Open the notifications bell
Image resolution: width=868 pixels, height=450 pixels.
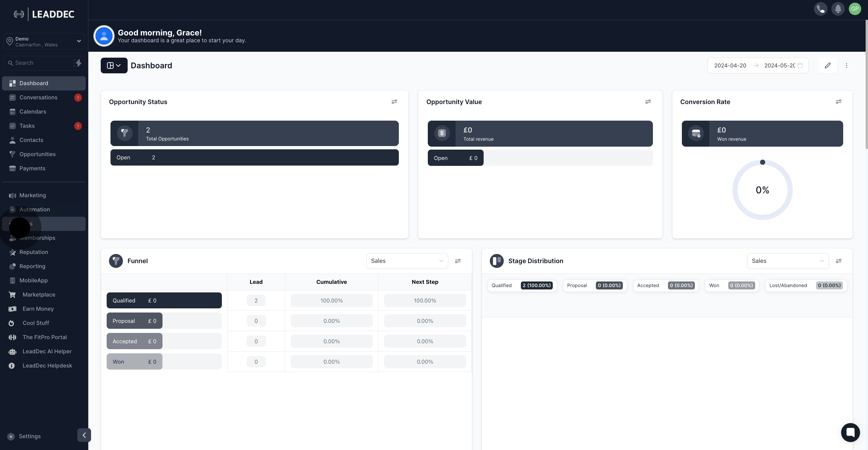click(838, 9)
